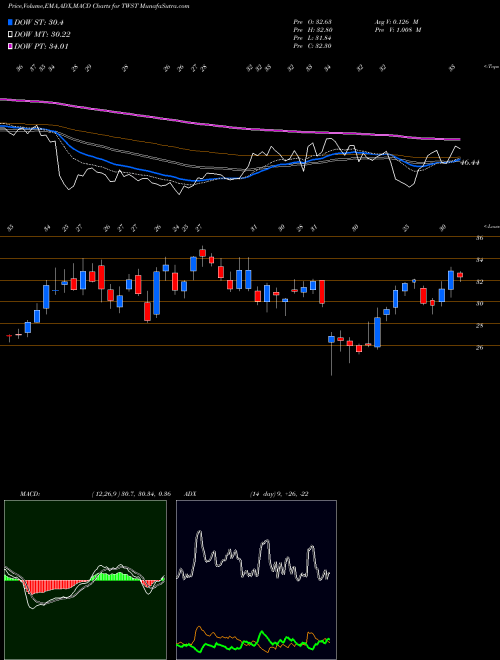500x660 pixels.
Task: Click the 'Pre V: 1.008 M' volume text
Action: pos(398,30)
